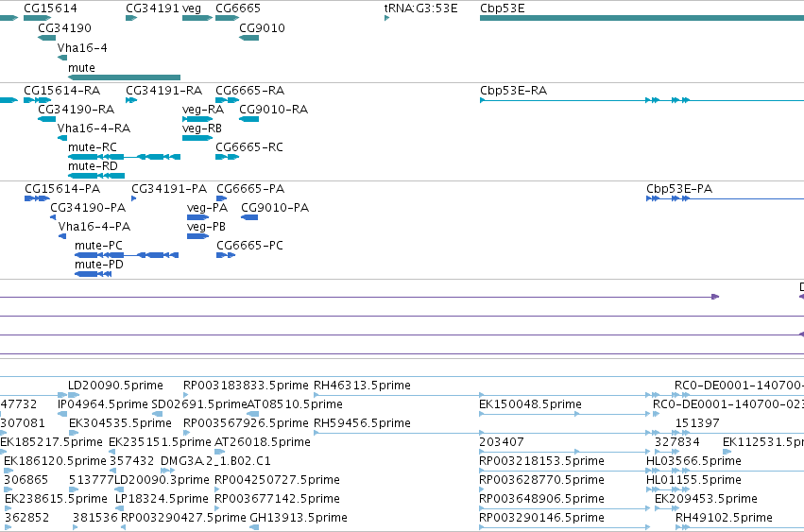Select the CG6665 gene label

(238, 9)
